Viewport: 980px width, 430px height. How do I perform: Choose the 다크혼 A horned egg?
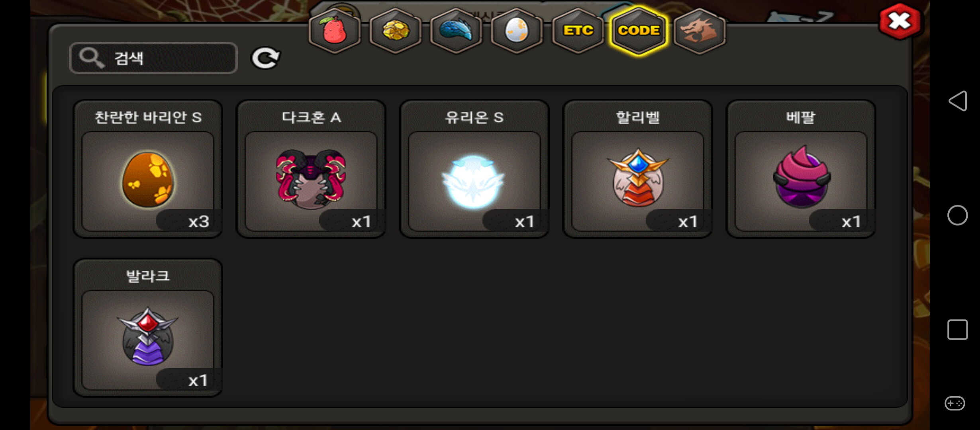click(311, 169)
